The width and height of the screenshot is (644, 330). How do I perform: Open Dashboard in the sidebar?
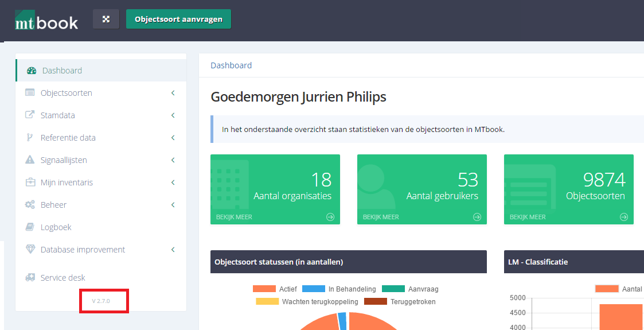(101, 70)
